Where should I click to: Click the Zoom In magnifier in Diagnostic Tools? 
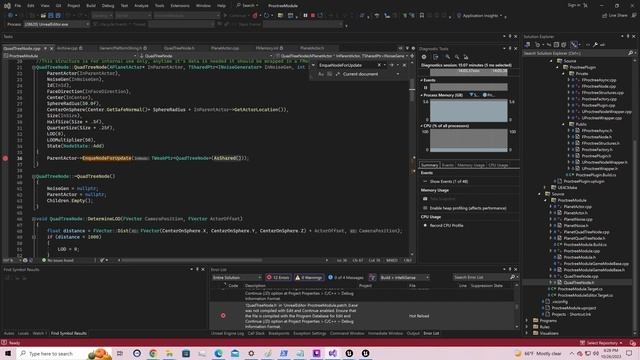tap(448, 57)
